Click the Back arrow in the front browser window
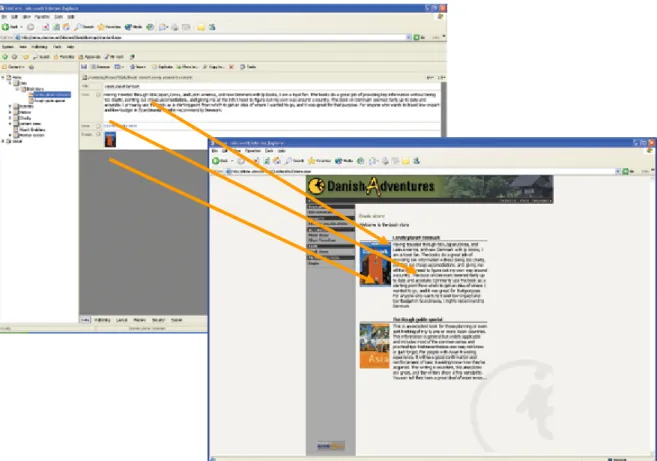Viewport: 657px width, 461px height. click(216, 161)
